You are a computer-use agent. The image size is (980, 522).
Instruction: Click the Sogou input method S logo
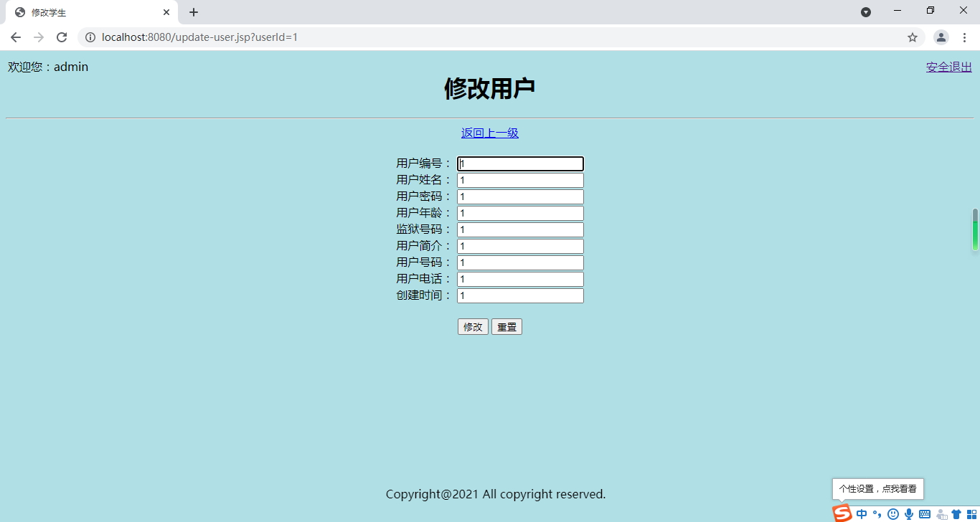pos(842,513)
